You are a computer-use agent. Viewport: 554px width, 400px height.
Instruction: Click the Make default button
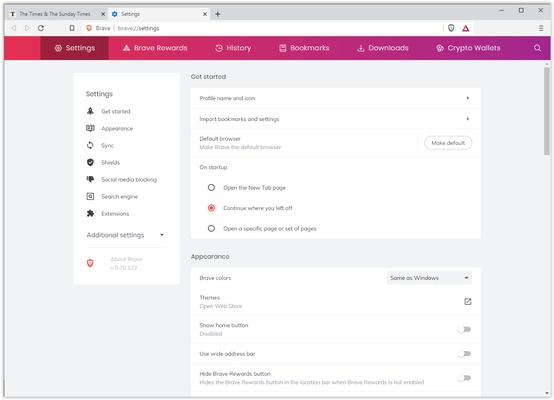pos(448,143)
